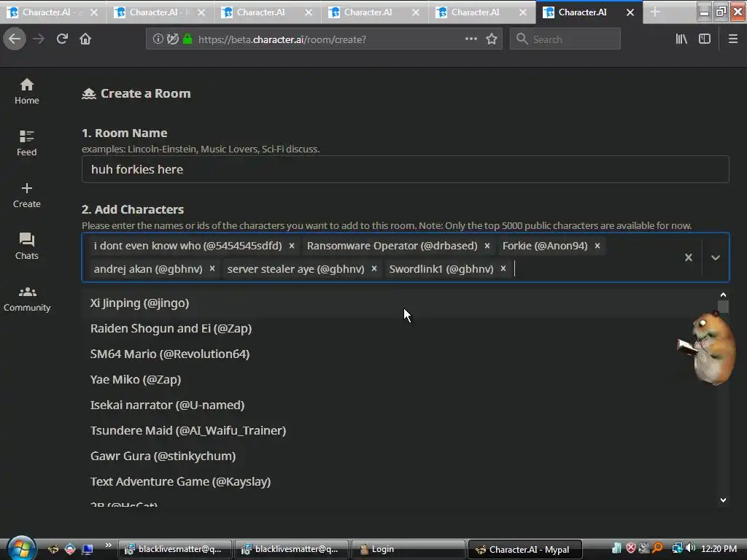Remove Ransomware Operator character chip

click(x=487, y=246)
